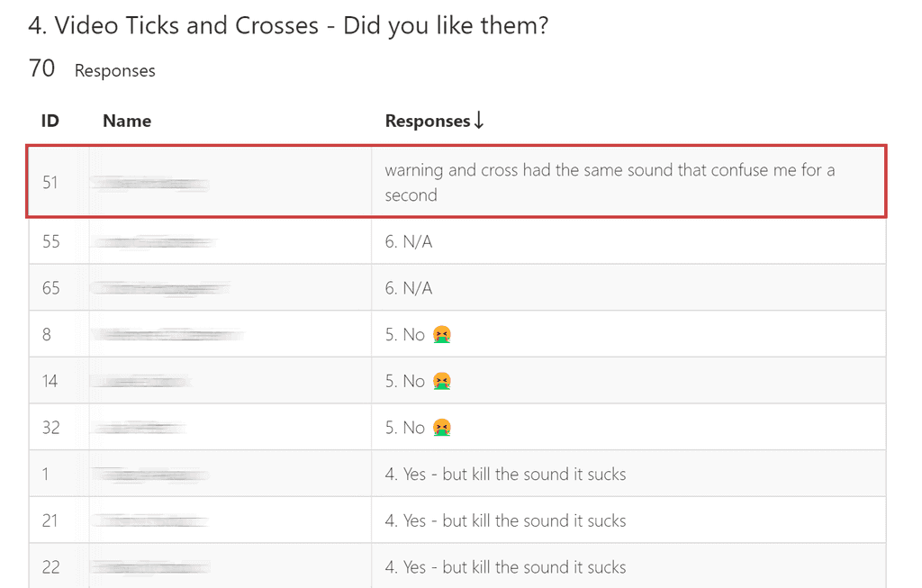
Task: Click the ID 8 cell
Action: pos(47,335)
